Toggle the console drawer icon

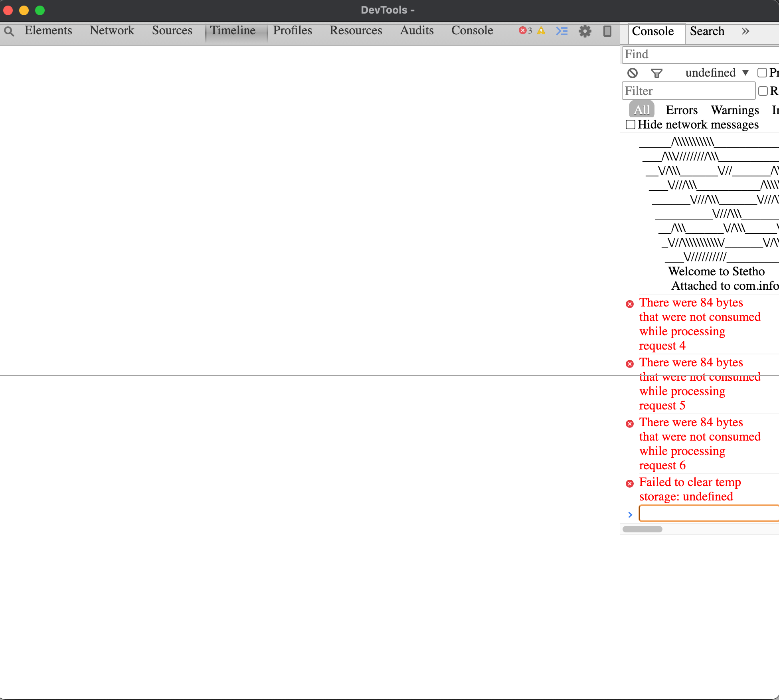(x=562, y=31)
